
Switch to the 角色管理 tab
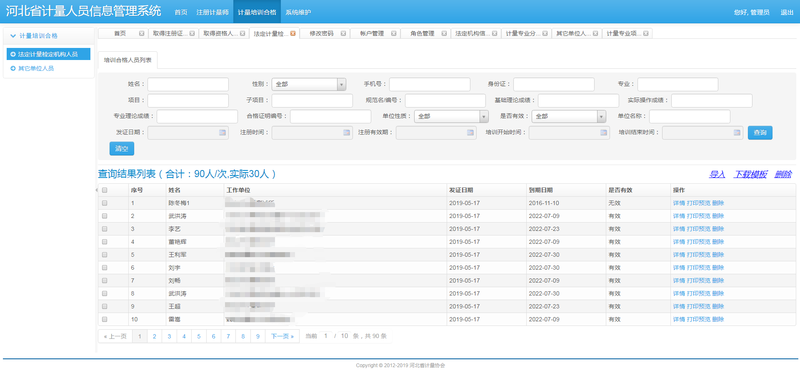422,34
